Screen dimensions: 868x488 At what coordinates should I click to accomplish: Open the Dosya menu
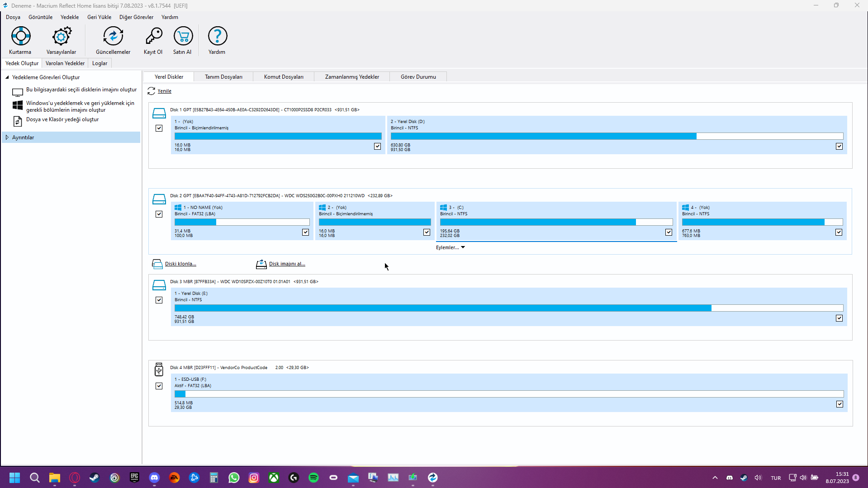tap(13, 17)
